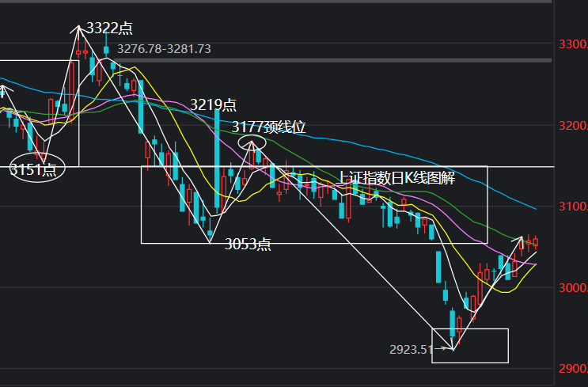
Task: Click the 3000 price axis label
Action: pyautogui.click(x=574, y=288)
